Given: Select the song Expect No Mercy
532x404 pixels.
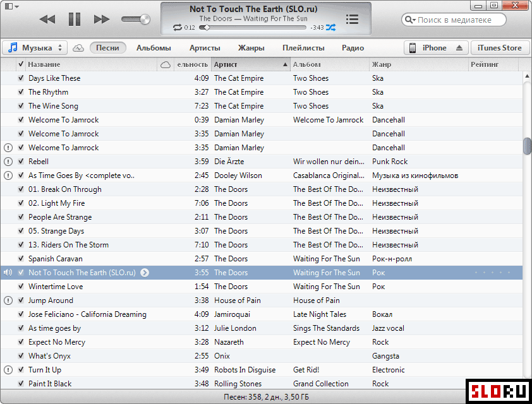Looking at the screenshot, I should (57, 342).
